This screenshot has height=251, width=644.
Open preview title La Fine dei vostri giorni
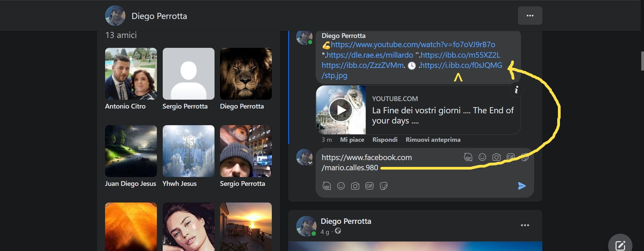(x=443, y=115)
